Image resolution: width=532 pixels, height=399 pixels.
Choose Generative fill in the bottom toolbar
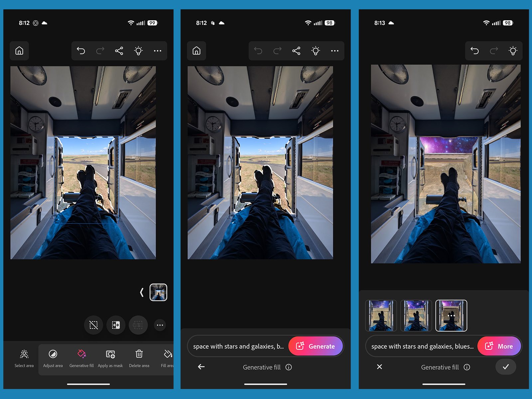81,358
